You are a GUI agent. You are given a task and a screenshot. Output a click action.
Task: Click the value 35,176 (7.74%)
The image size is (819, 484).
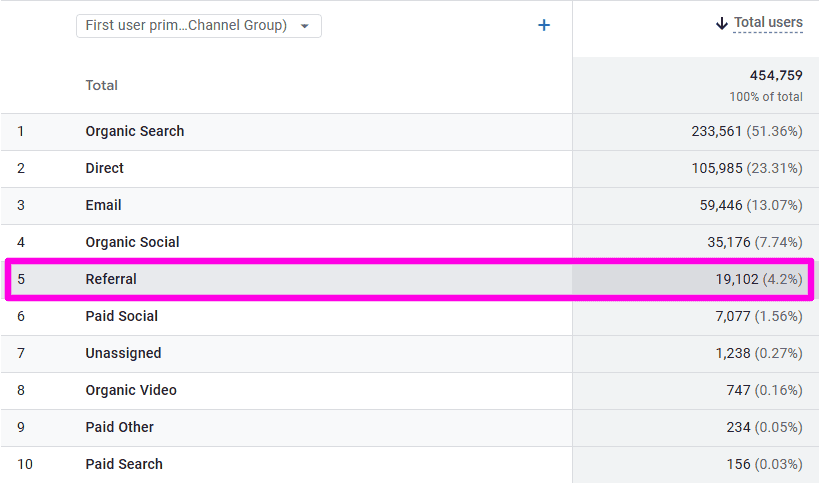[x=755, y=242]
